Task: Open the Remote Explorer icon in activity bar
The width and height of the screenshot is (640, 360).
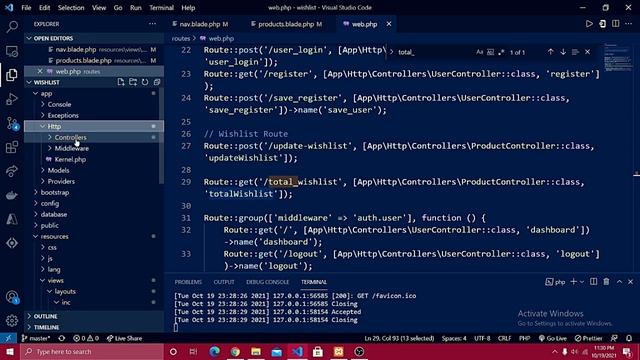Action: 12,51
